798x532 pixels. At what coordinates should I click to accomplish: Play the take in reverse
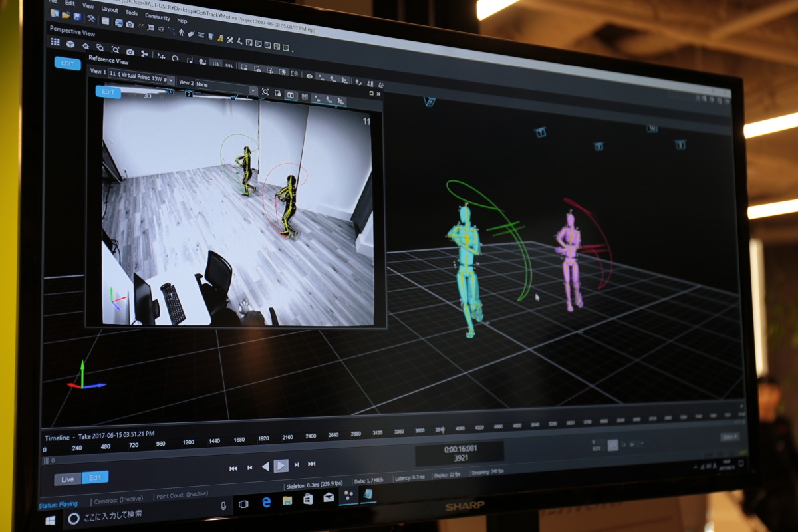265,467
